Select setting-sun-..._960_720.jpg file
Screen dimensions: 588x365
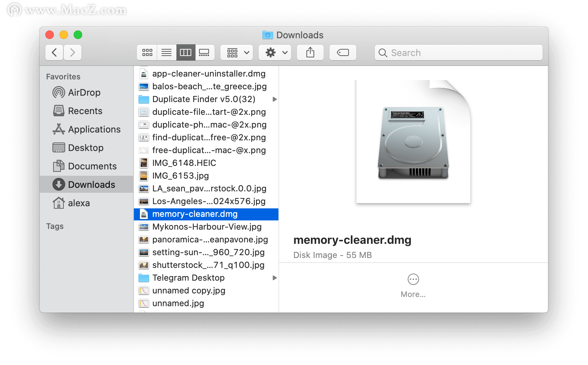(206, 252)
